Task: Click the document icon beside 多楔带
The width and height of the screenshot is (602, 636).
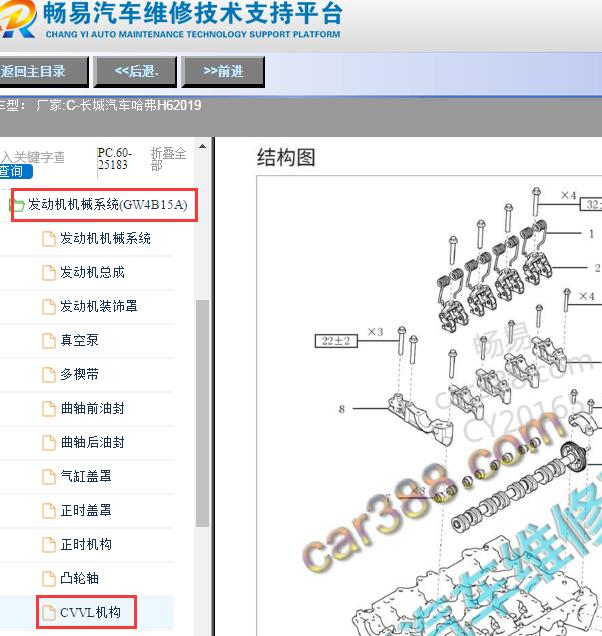Action: tap(49, 375)
